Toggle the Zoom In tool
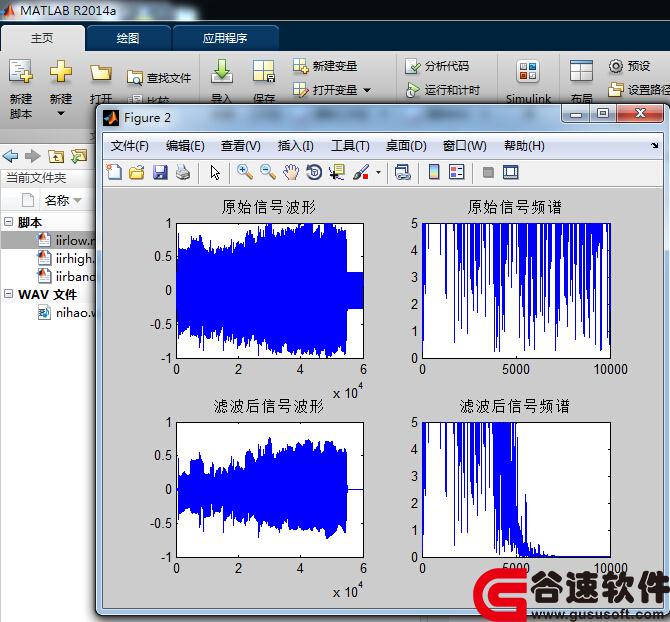This screenshot has height=622, width=670. click(x=245, y=173)
